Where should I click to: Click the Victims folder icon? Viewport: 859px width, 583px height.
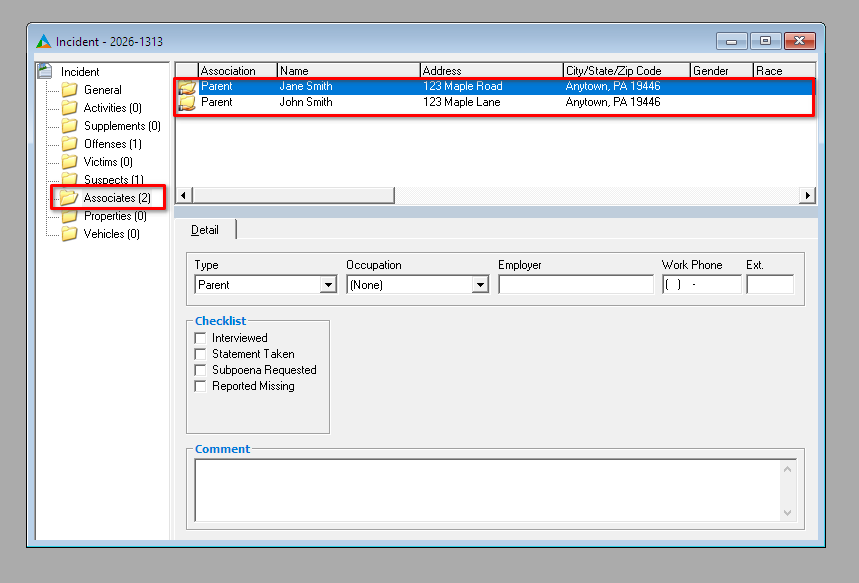tap(70, 162)
